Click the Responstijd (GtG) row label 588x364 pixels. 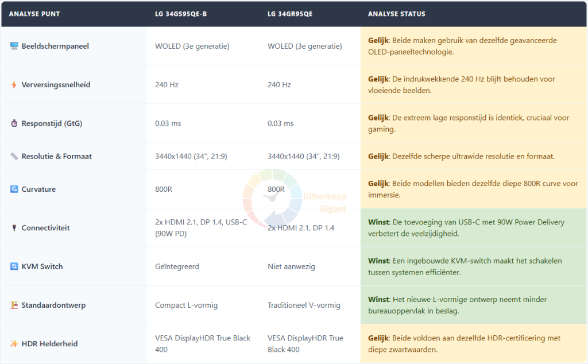52,123
